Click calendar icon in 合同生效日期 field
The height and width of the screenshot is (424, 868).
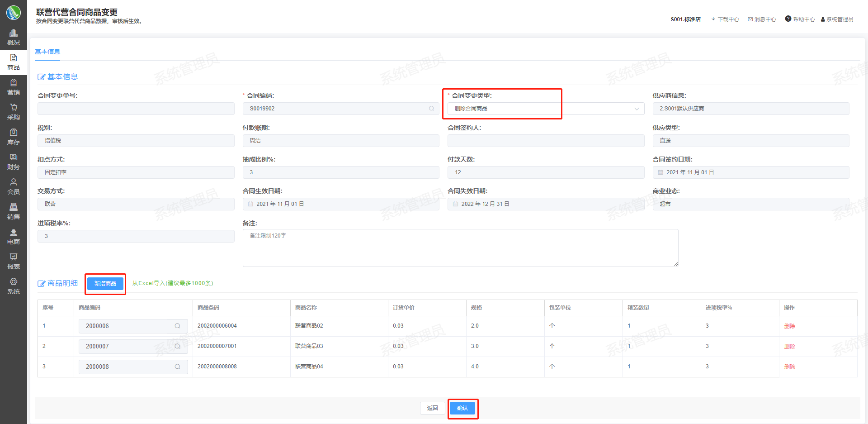250,204
